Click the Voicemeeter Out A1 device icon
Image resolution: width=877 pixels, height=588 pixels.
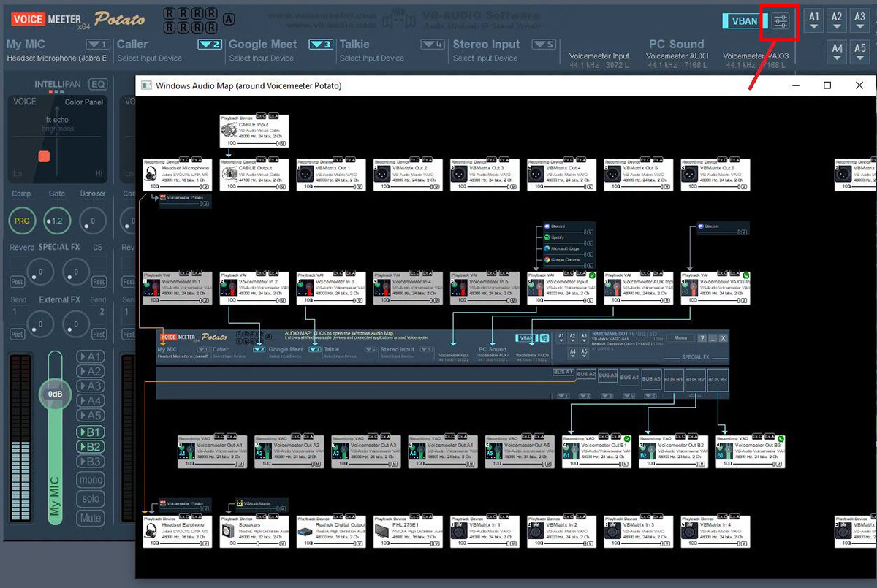coord(187,451)
